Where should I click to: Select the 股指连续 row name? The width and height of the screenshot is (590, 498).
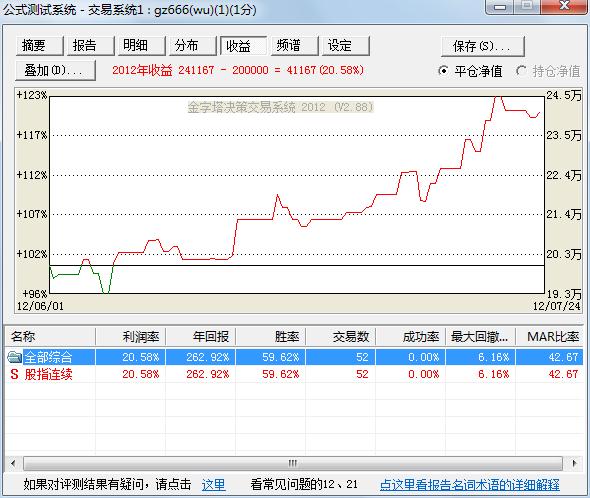click(x=49, y=374)
